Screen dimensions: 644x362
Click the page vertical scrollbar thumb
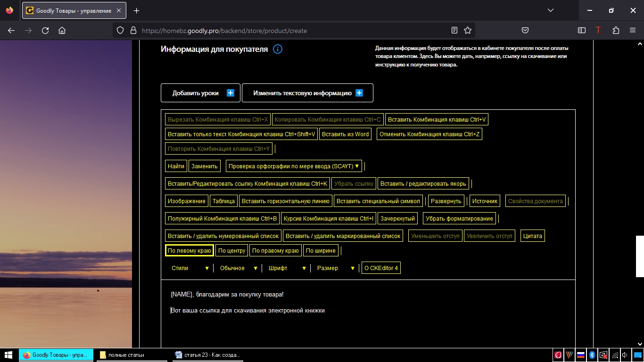click(640, 256)
